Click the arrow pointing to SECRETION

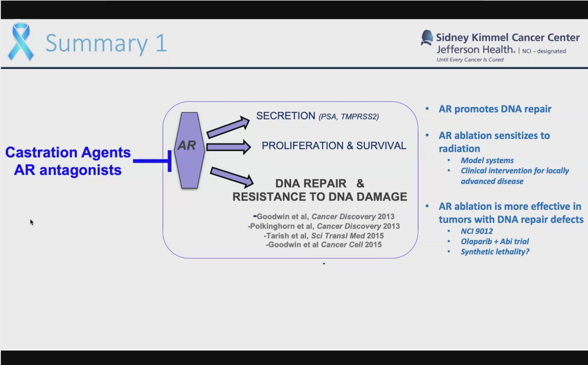click(x=228, y=127)
